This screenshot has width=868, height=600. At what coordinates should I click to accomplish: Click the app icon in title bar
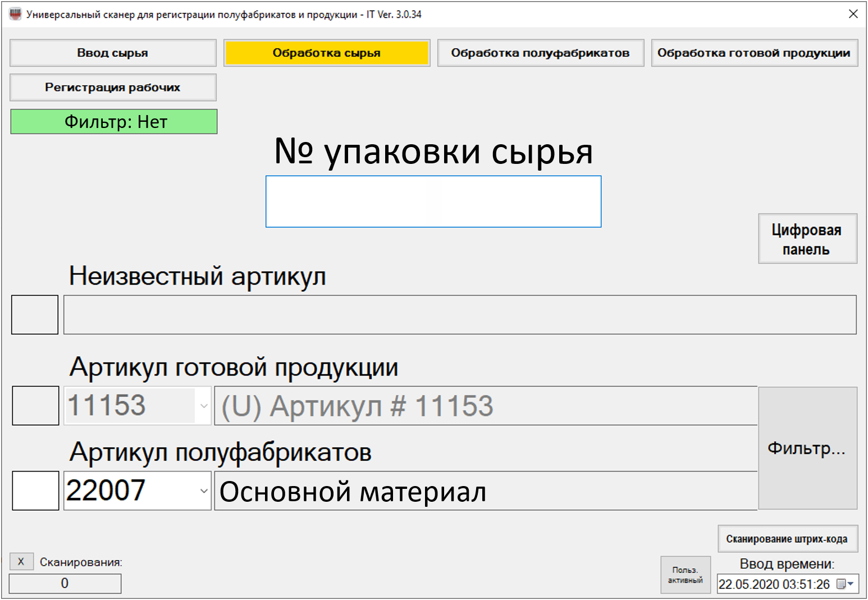15,14
